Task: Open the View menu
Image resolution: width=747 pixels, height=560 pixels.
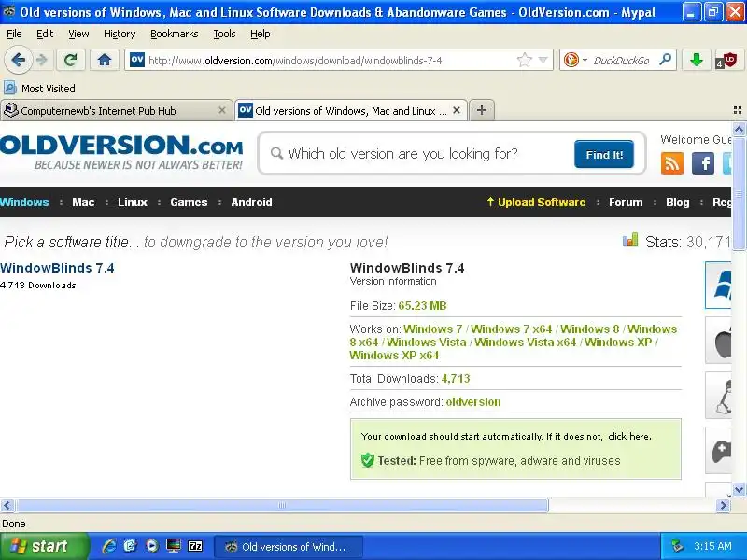Action: click(78, 34)
